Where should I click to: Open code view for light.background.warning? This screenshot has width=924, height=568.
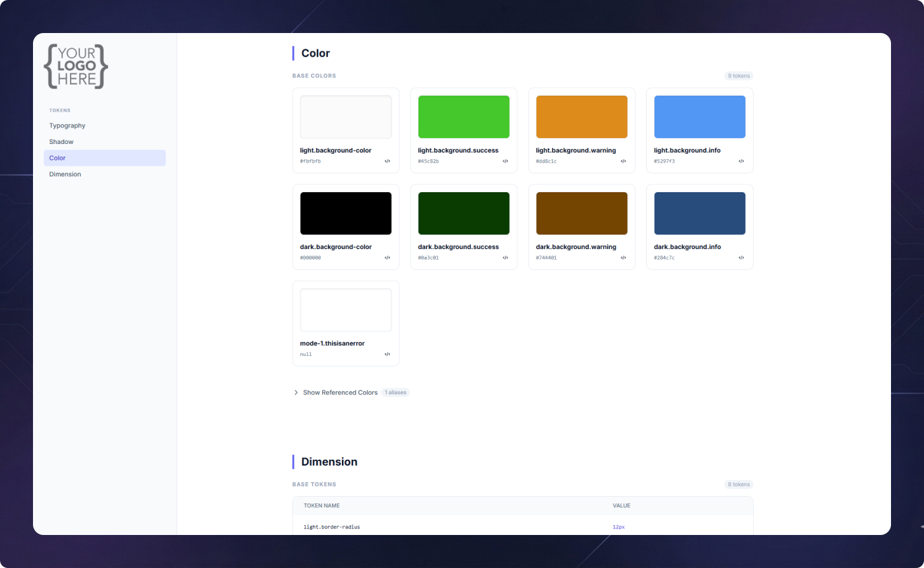(622, 160)
